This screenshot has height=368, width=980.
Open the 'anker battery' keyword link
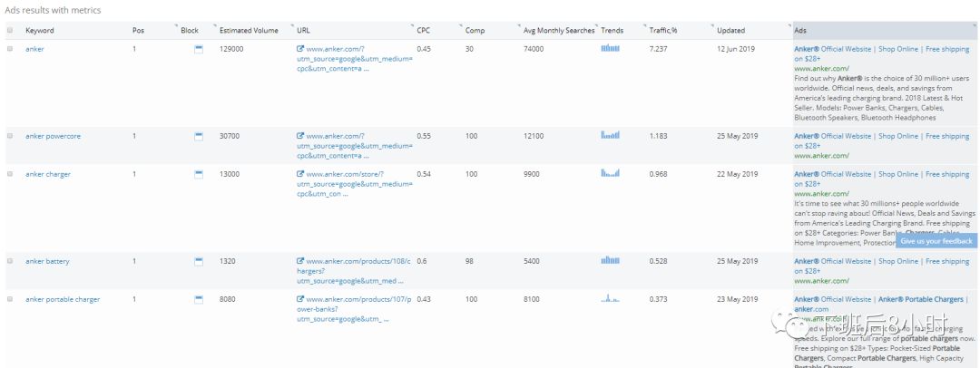[x=47, y=261]
